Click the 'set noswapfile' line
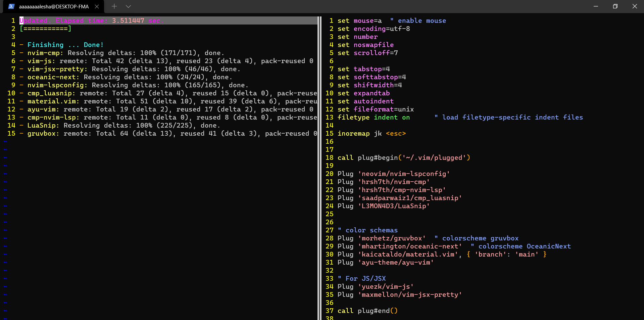This screenshot has width=644, height=320. pyautogui.click(x=365, y=45)
